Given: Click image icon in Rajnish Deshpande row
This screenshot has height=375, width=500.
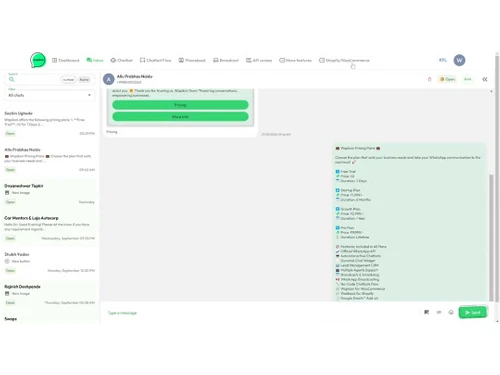Looking at the screenshot, I should pos(7,294).
